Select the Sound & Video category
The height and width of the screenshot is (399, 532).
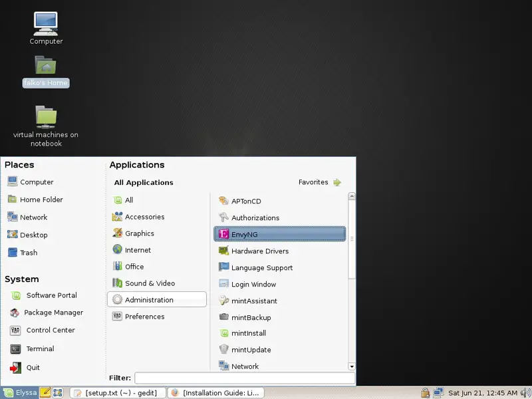tap(157, 283)
